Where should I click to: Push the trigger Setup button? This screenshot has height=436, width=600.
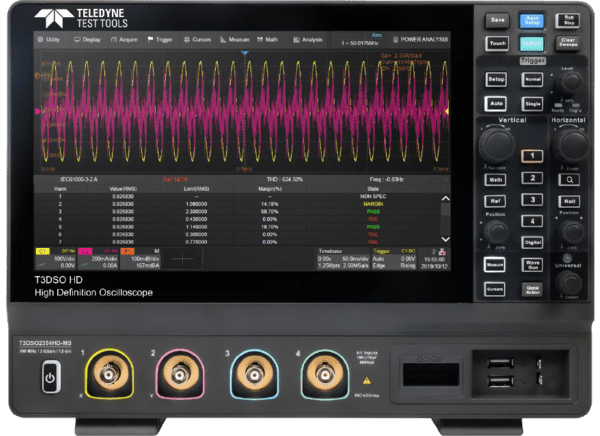(x=496, y=80)
